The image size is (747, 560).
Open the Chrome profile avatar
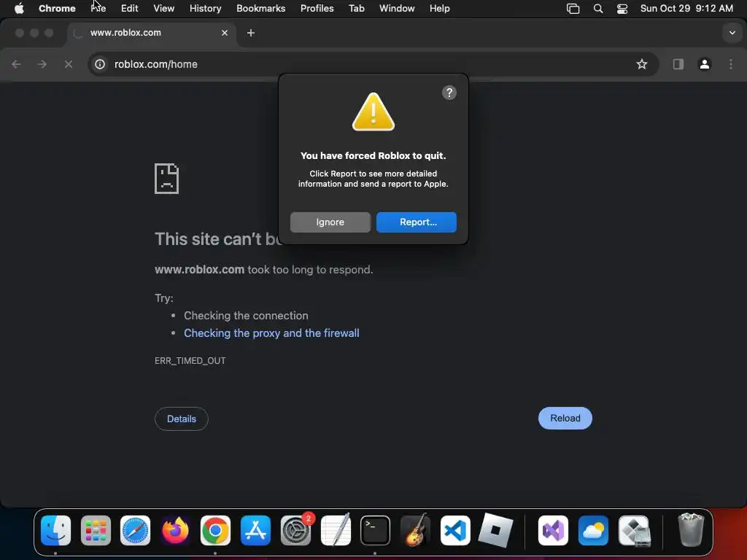click(x=705, y=64)
